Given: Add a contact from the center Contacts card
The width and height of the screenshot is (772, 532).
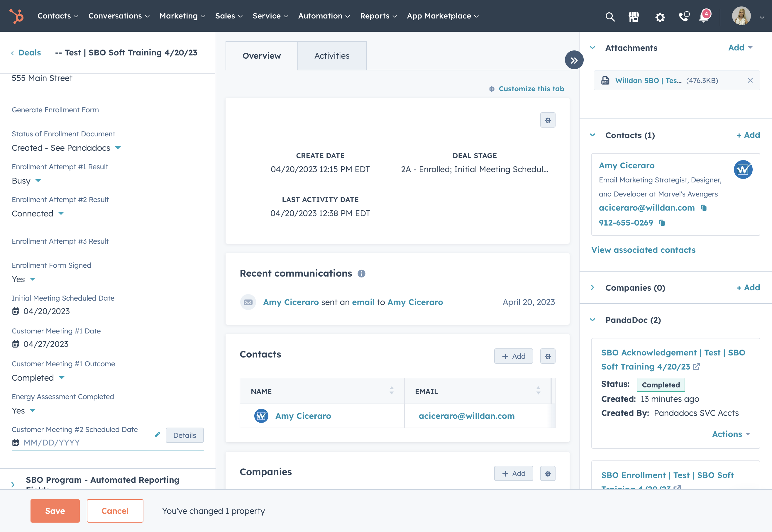Looking at the screenshot, I should pos(514,356).
